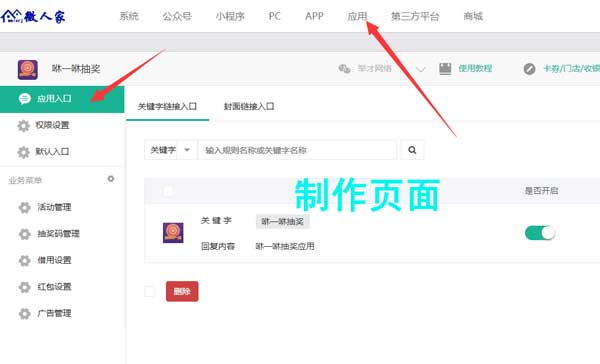Click the magnifier search button

pos(412,150)
